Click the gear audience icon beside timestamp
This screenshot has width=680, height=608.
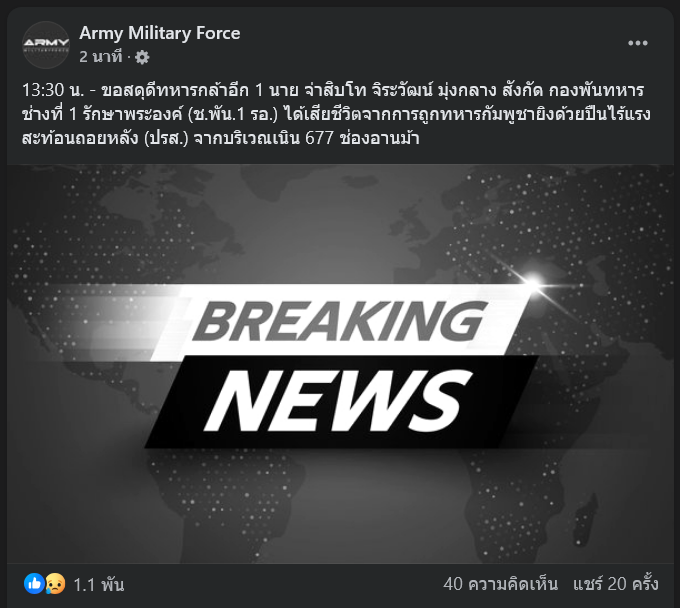click(142, 57)
